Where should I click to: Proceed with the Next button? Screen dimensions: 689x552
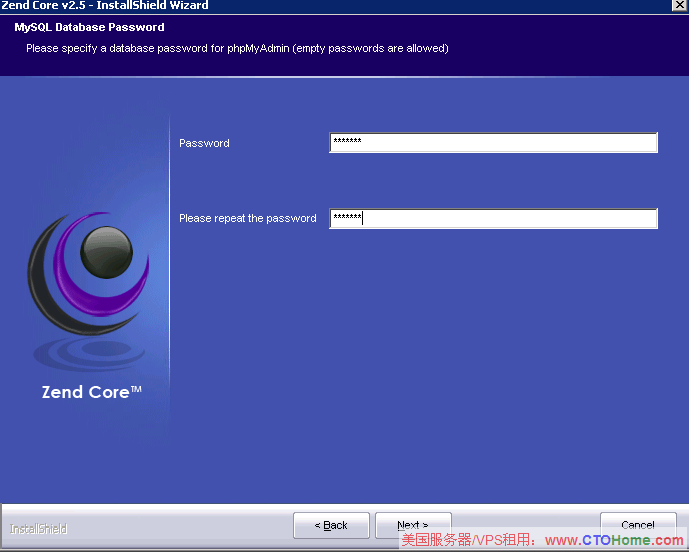point(413,525)
